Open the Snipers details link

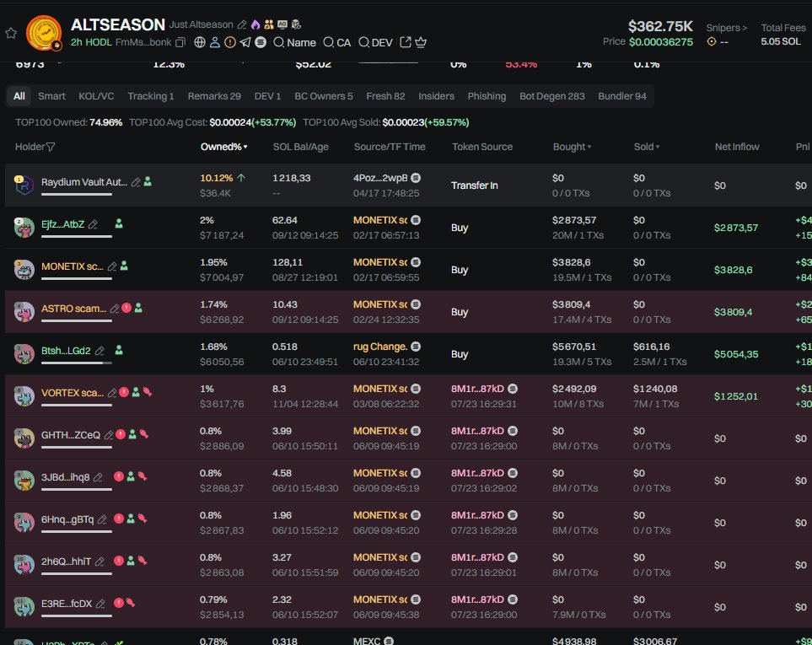point(726,28)
